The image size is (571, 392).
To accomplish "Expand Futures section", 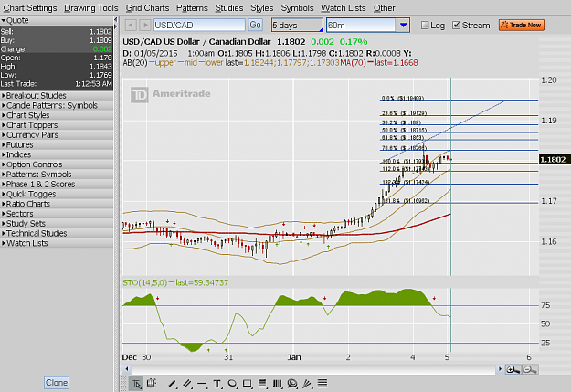I will pyautogui.click(x=57, y=145).
